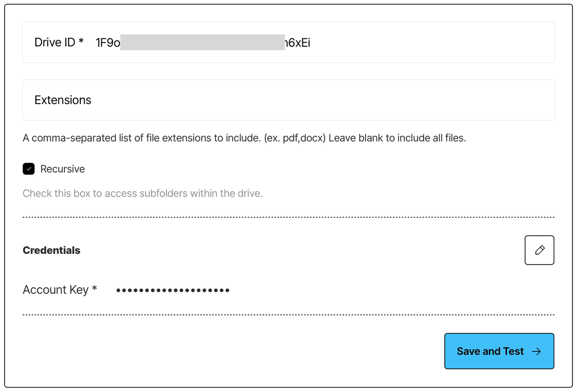
Task: Uncheck the Recursive checkbox
Action: 29,169
